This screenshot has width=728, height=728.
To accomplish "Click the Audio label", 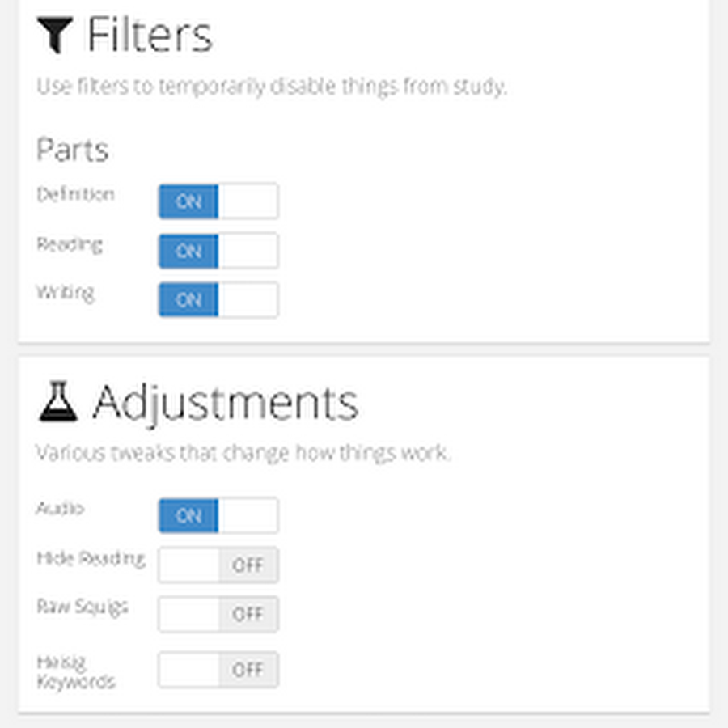I will 60,509.
